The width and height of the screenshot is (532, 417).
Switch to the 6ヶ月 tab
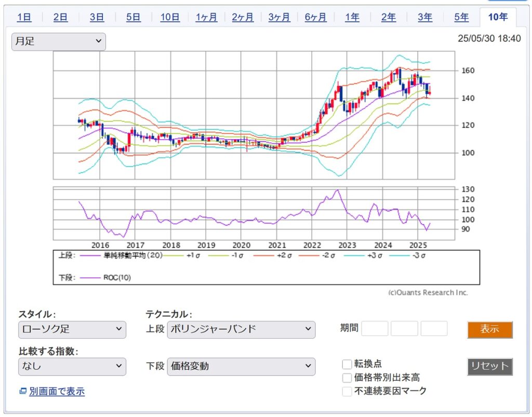coord(315,17)
